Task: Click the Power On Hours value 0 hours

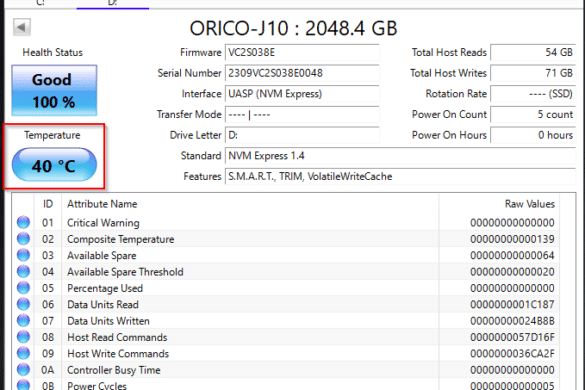Action: 533,135
